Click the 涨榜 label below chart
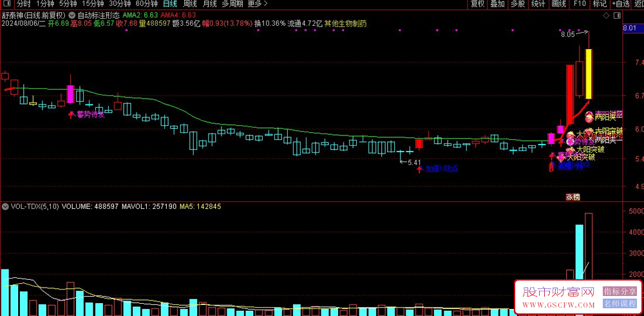 click(573, 197)
